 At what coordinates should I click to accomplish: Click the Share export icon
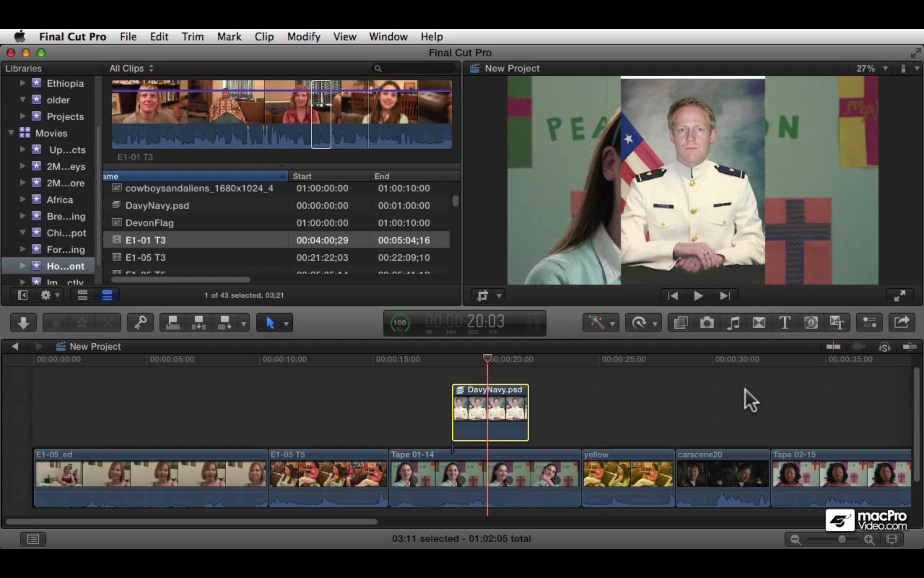click(x=902, y=323)
